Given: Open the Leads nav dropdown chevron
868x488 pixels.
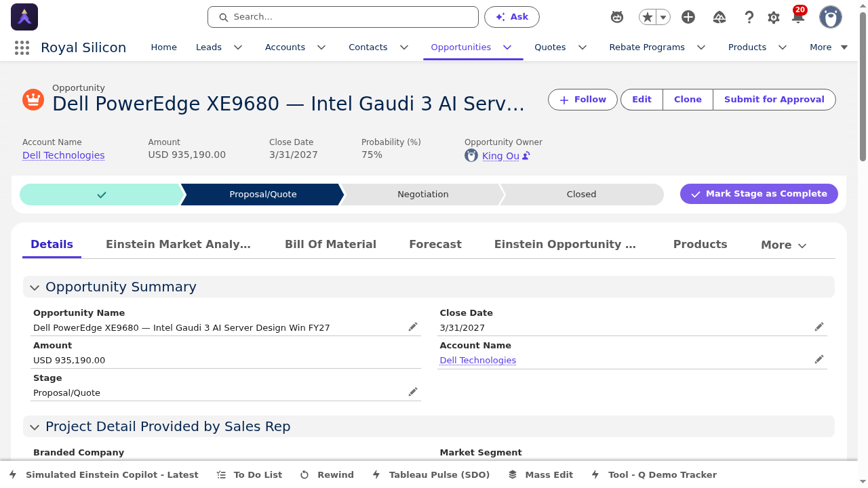Looking at the screenshot, I should [238, 47].
